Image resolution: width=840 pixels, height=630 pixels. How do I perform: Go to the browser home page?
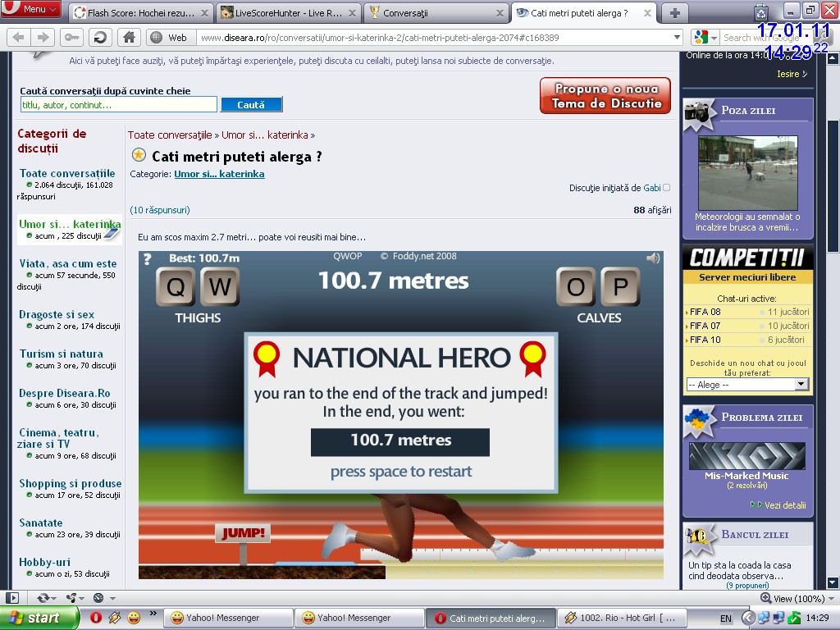pyautogui.click(x=128, y=37)
